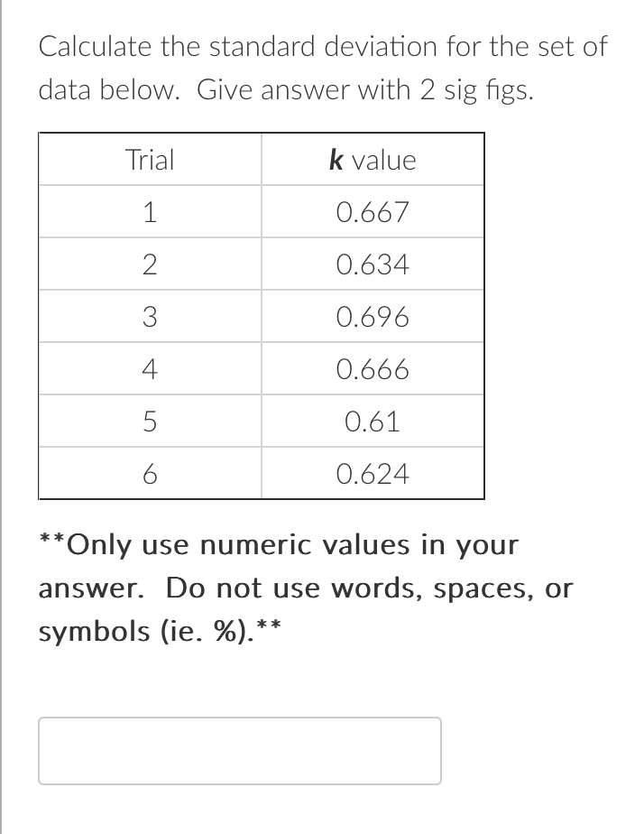Click the cell containing 0.61
This screenshot has width=644, height=834.
coord(373,421)
